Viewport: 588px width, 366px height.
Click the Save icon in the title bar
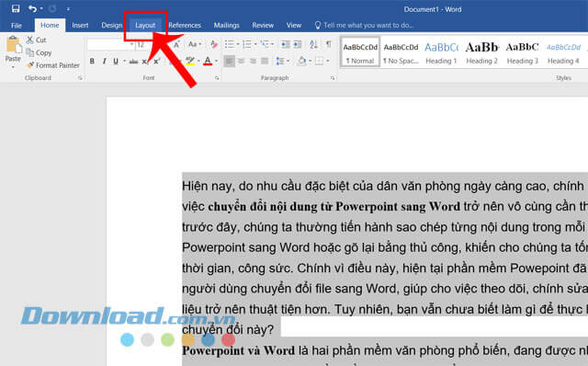click(x=16, y=8)
